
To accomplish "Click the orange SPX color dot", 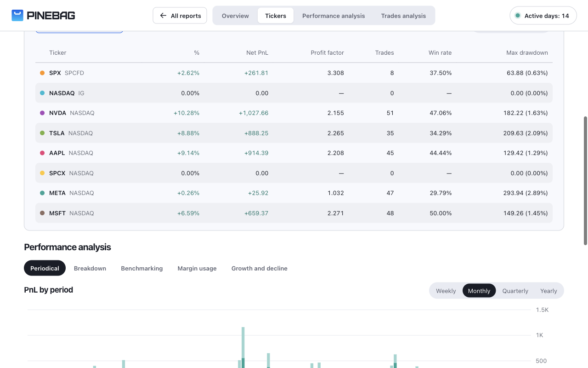I will pos(42,73).
